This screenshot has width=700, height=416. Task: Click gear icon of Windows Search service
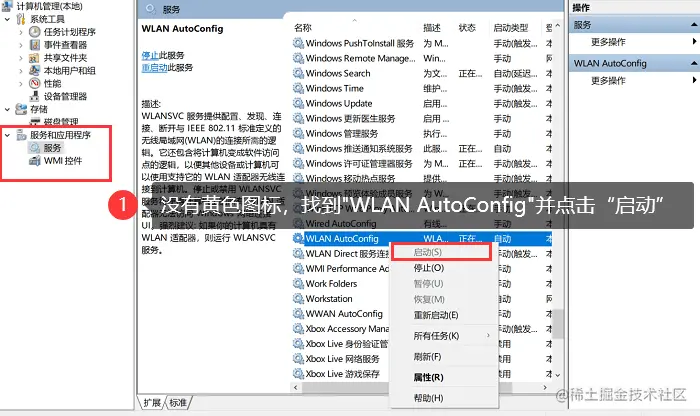[x=298, y=73]
